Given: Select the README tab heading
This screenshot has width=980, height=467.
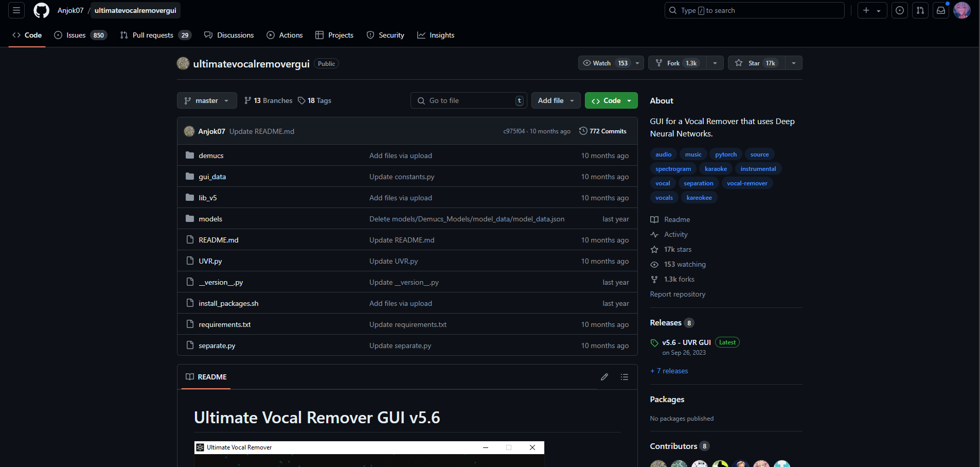Looking at the screenshot, I should (x=206, y=377).
